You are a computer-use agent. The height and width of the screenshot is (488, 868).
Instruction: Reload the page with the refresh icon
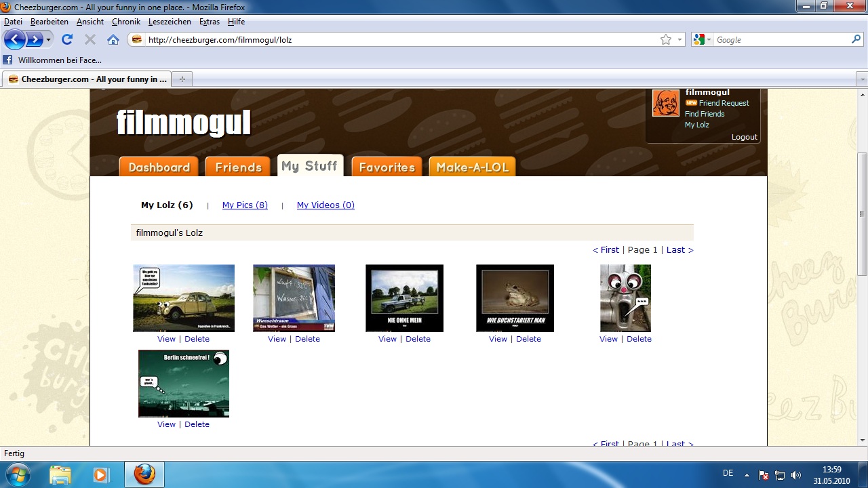66,39
